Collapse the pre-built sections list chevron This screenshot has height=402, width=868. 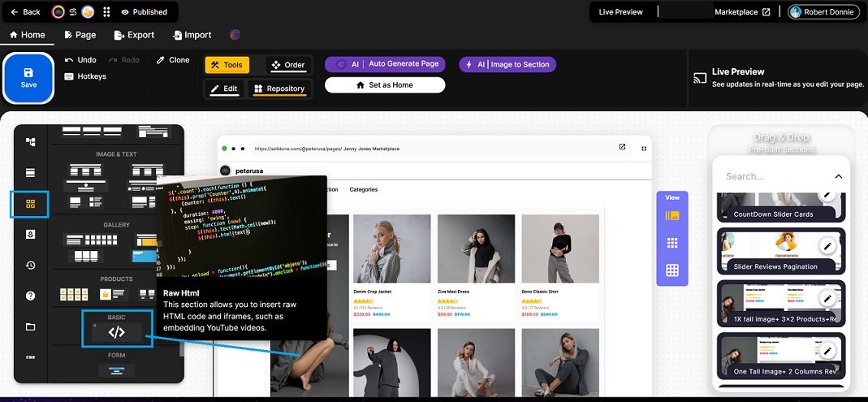point(838,176)
